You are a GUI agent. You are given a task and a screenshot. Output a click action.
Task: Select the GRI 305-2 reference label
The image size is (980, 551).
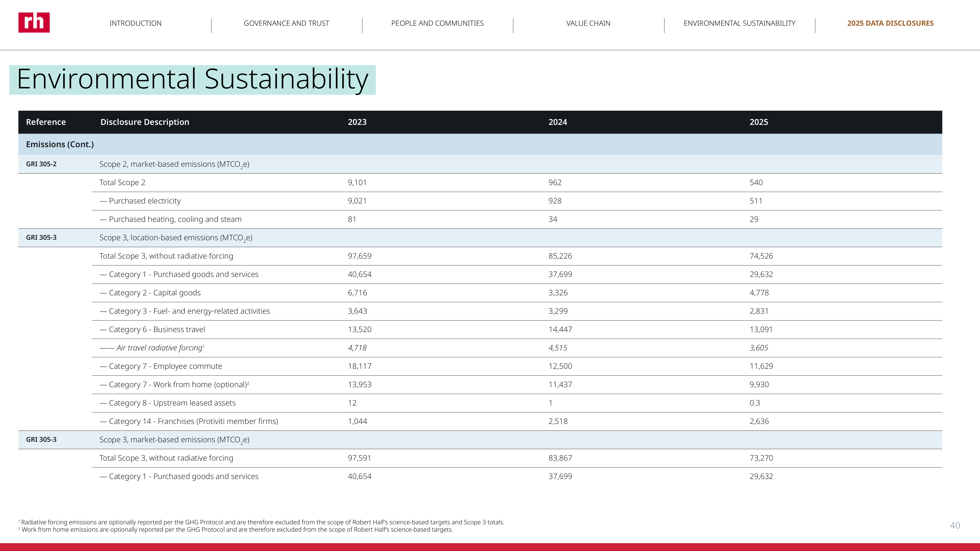coord(41,164)
